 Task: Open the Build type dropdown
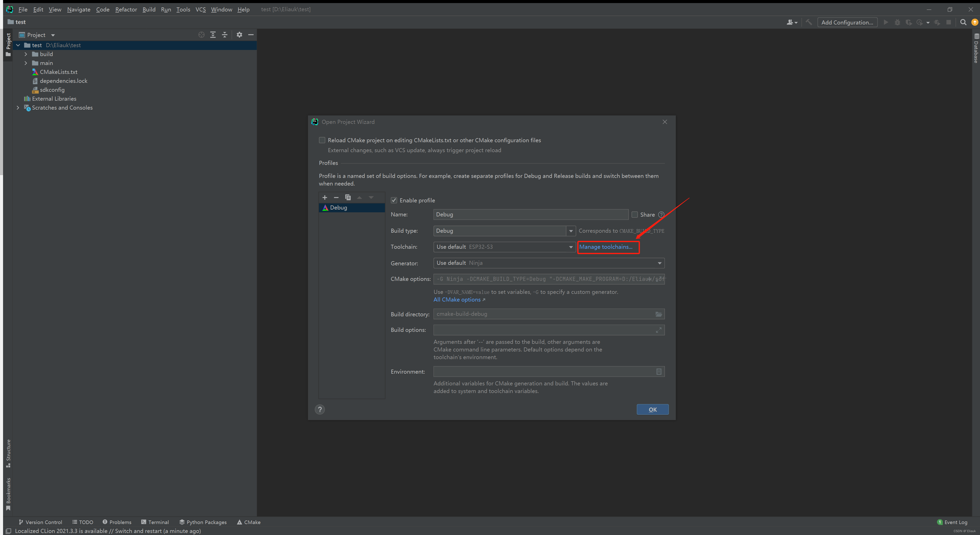point(571,231)
